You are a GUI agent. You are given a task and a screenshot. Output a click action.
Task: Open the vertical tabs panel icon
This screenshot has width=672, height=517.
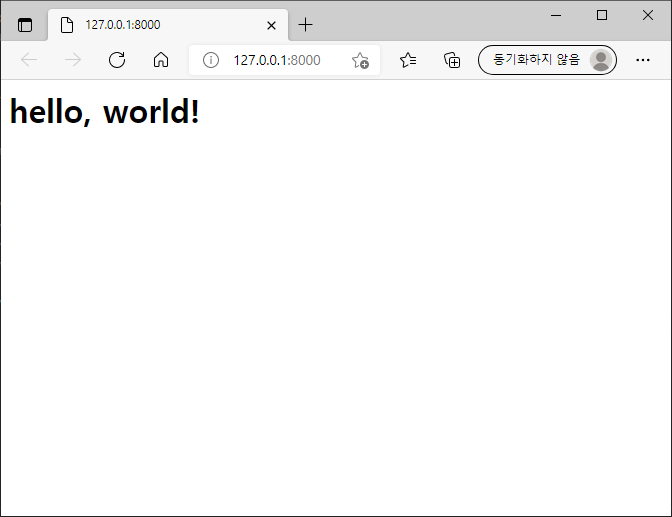(x=25, y=25)
